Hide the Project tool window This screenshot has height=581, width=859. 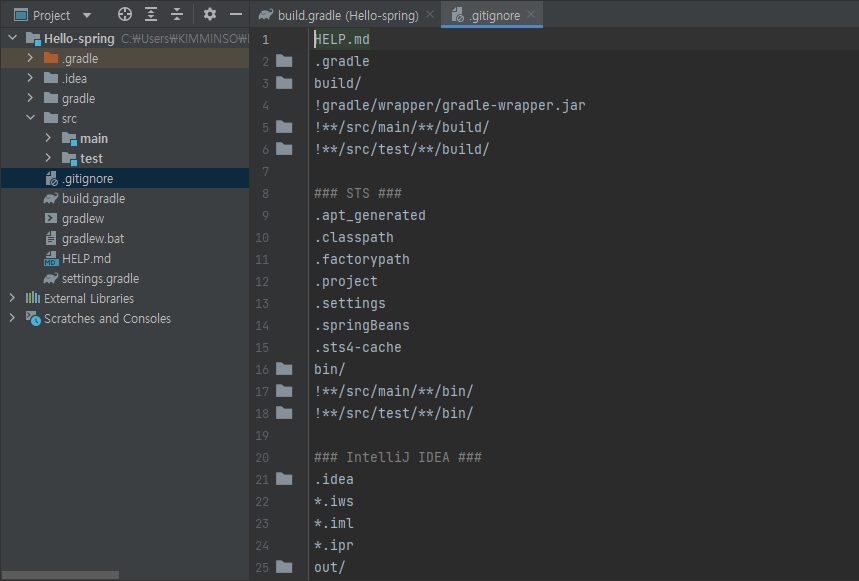tap(236, 15)
